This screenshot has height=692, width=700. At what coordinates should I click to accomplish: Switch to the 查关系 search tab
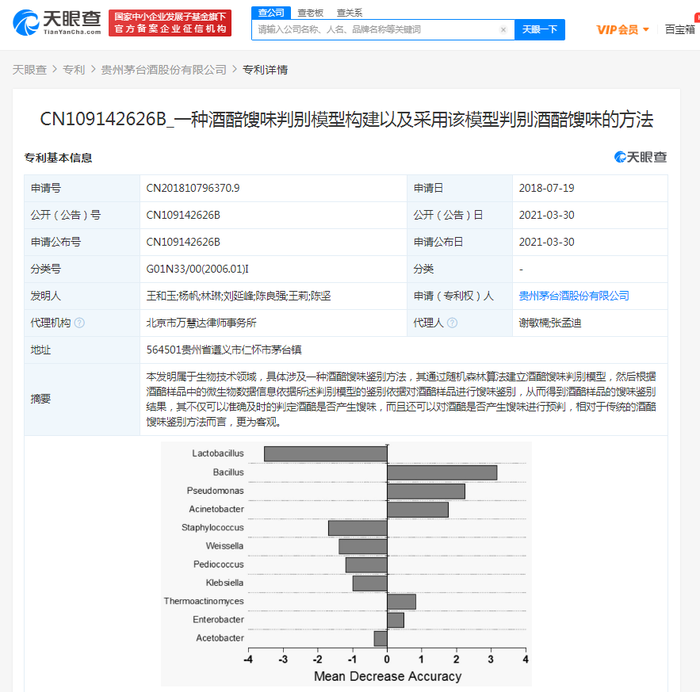tap(350, 13)
